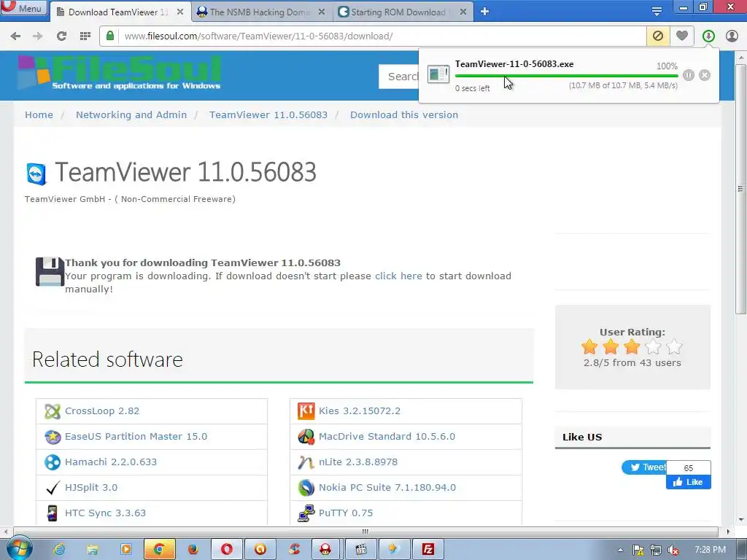Image resolution: width=747 pixels, height=560 pixels.
Task: Switch to the Download TeamViewer tab
Action: 120,12
